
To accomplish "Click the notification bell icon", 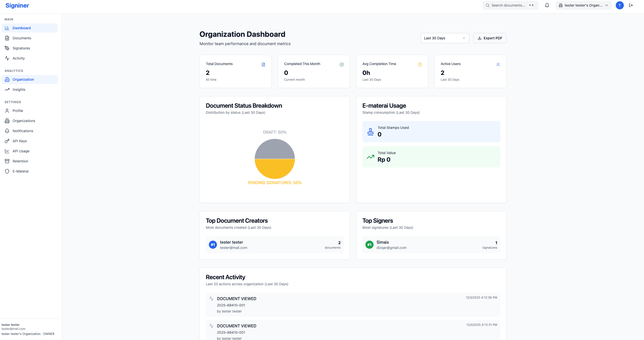I will pyautogui.click(x=547, y=5).
